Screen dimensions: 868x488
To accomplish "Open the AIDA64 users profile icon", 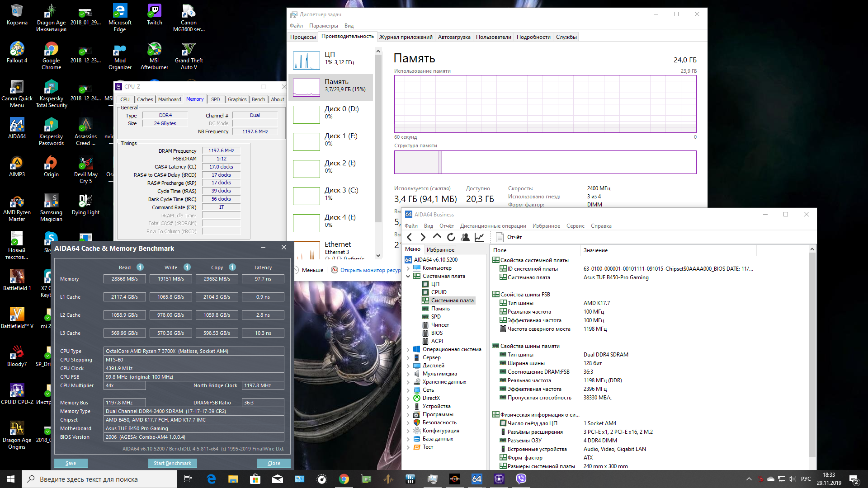I will point(465,237).
